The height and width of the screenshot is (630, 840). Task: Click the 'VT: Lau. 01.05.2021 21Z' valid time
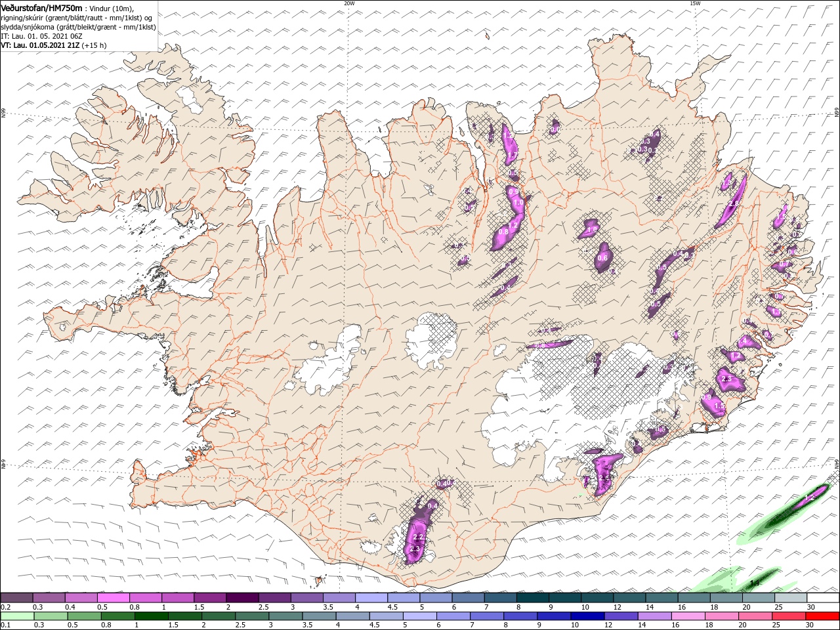[40, 45]
